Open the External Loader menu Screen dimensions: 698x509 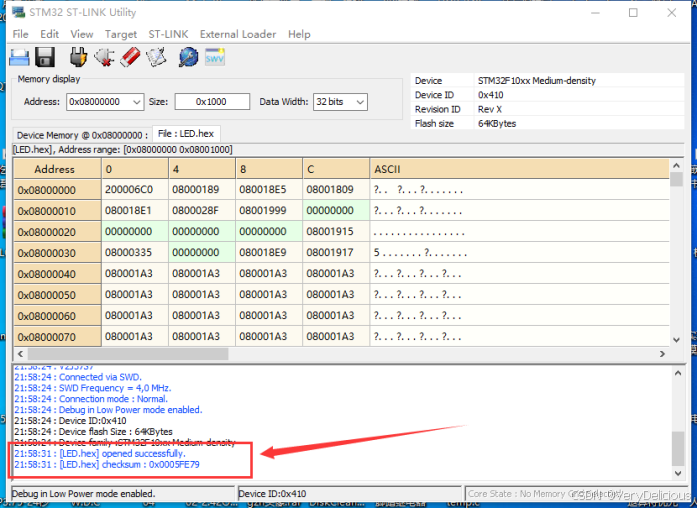coord(238,34)
